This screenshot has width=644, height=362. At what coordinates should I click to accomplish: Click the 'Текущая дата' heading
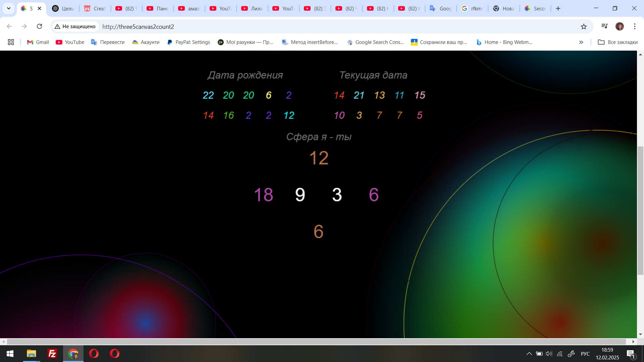373,75
